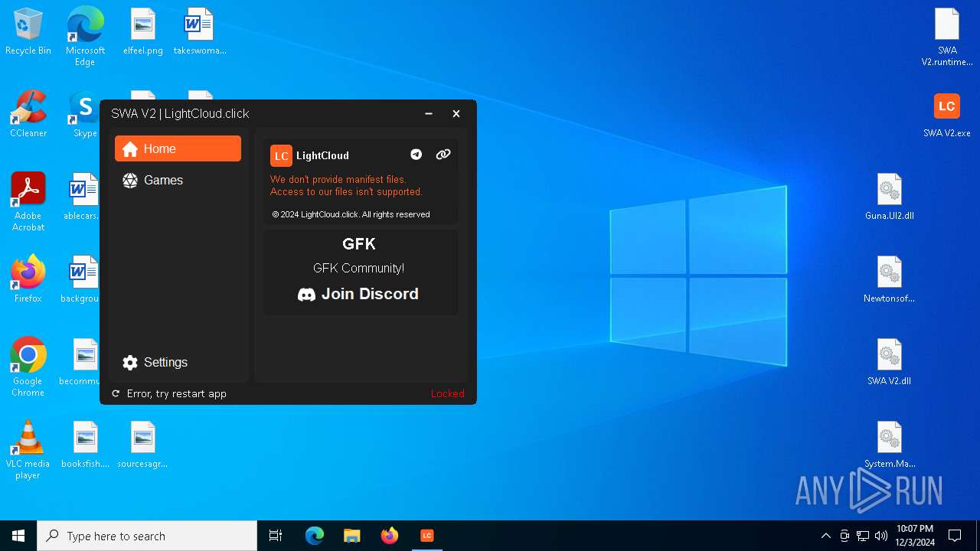Close the SWA V2 window
980x551 pixels.
pos(456,113)
